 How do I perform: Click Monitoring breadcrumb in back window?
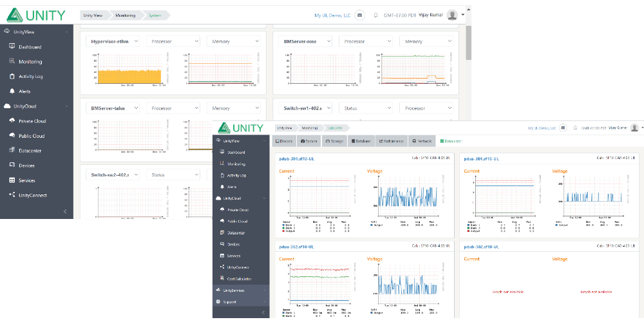coord(126,15)
